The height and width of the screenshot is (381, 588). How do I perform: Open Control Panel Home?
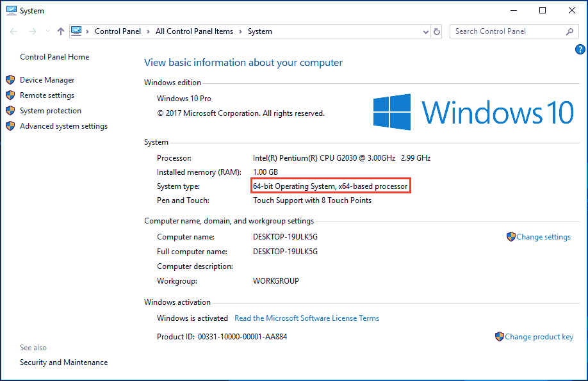[x=54, y=57]
